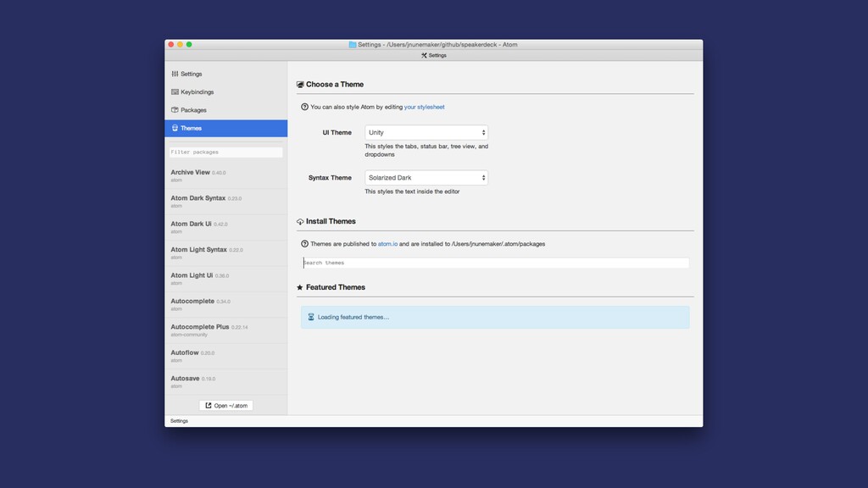Click the Settings sliders icon in sidebar
The width and height of the screenshot is (868, 488).
175,74
